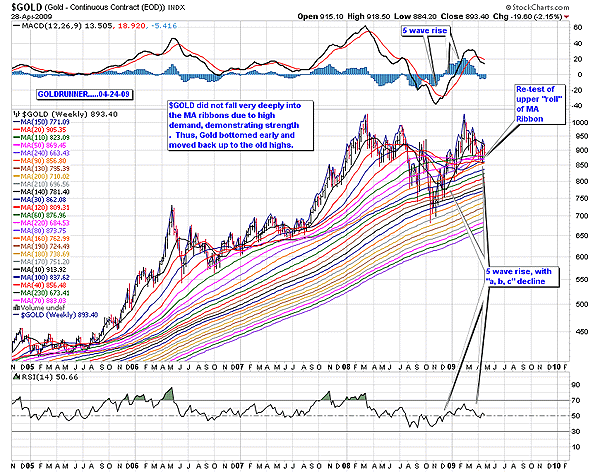Viewport: 600px width, 472px height.
Task: Click the date 28-Apr-2009
Action: 32,16
